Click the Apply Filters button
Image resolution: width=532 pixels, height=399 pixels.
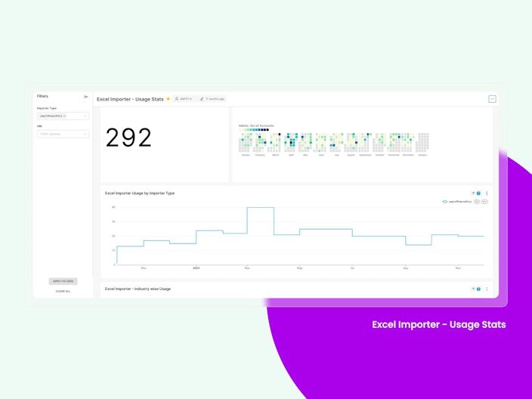coord(63,281)
